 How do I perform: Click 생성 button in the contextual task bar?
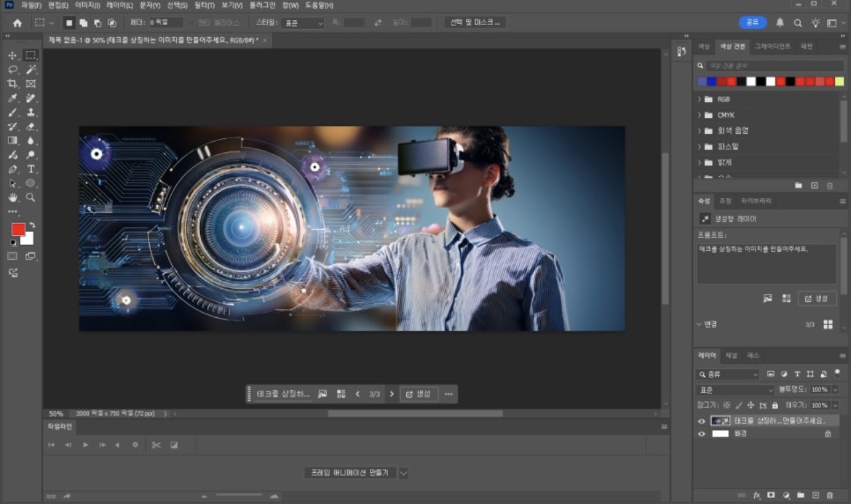point(418,394)
